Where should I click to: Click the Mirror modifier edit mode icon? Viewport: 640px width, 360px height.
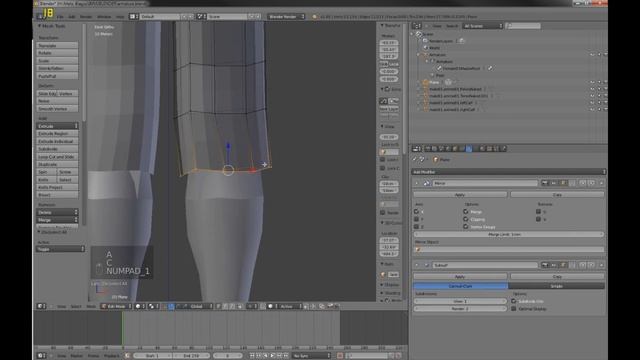(563, 183)
